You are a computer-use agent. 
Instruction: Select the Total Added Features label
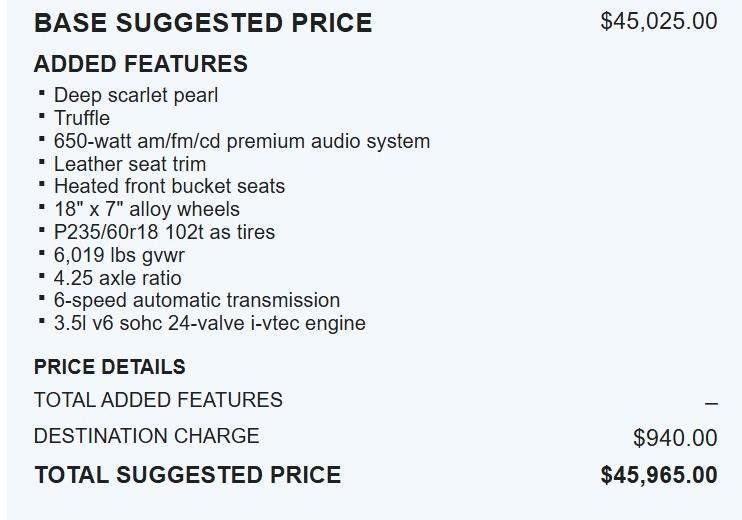pos(158,400)
